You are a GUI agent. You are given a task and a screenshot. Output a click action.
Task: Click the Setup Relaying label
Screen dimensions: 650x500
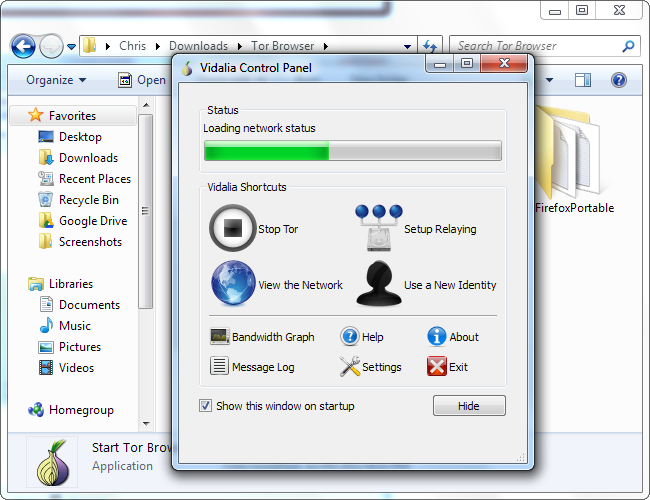[440, 229]
